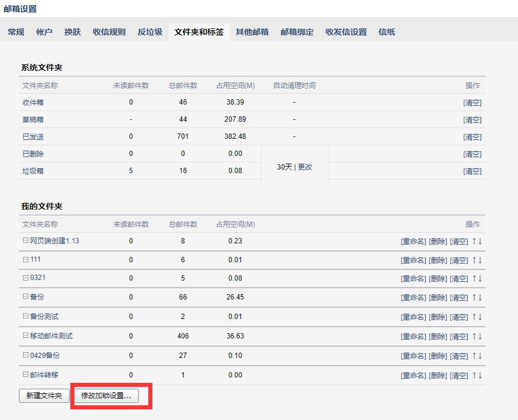The image size is (518, 420).
Task: Move the 备份 folder up with arrow
Action: point(474,297)
